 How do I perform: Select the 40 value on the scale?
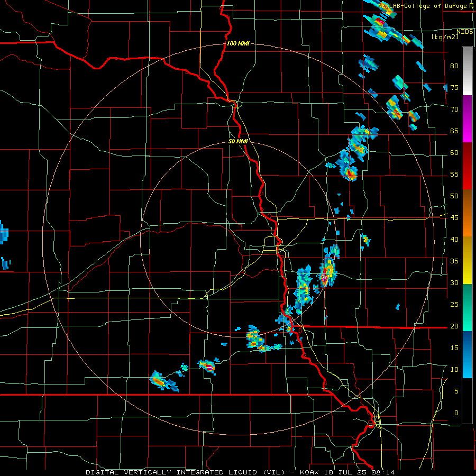pyautogui.click(x=454, y=239)
